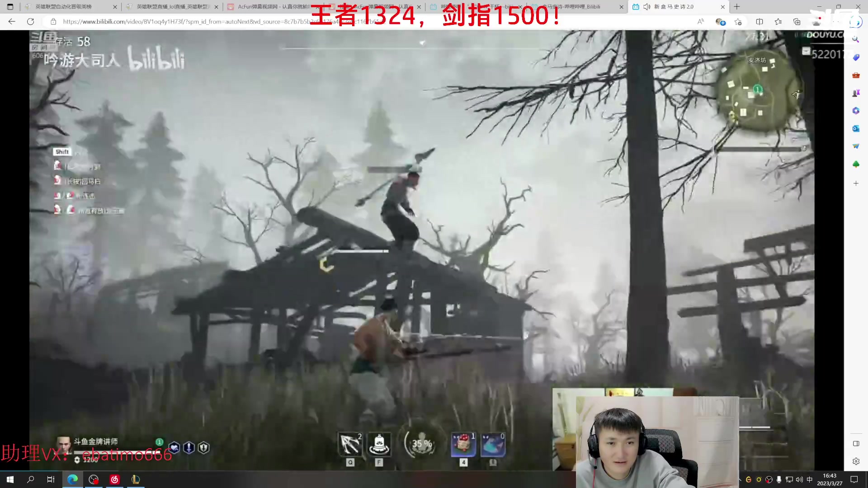The image size is (868, 488).
Task: Mute the 新盒马史诗 2.0 tab audio
Action: pyautogui.click(x=646, y=7)
